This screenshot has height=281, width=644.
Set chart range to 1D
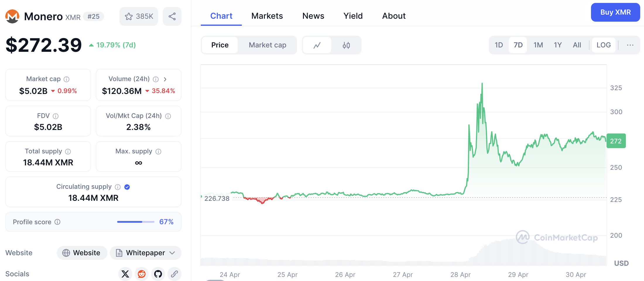pos(499,45)
